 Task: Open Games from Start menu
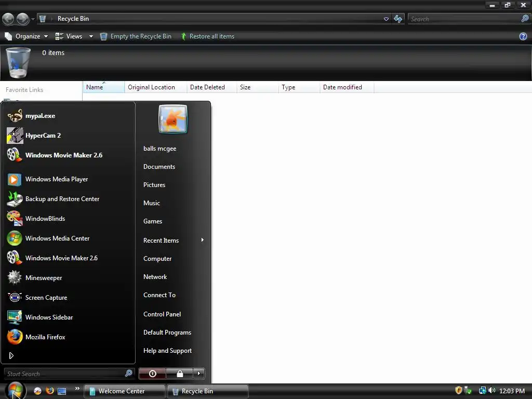pos(153,221)
